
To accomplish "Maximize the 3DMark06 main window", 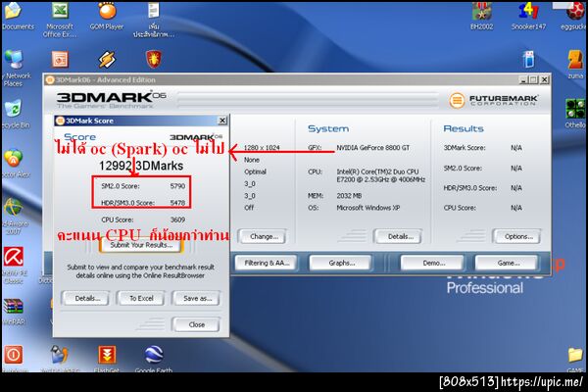I will [533, 79].
